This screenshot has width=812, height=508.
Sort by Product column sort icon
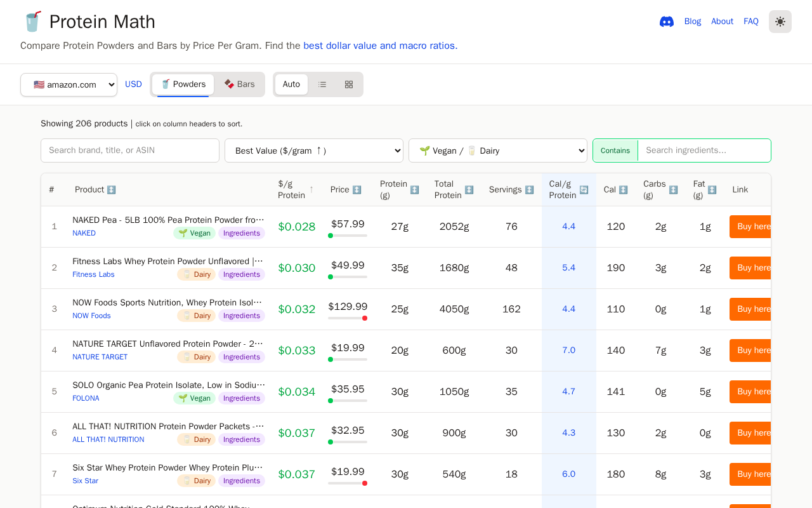click(112, 190)
